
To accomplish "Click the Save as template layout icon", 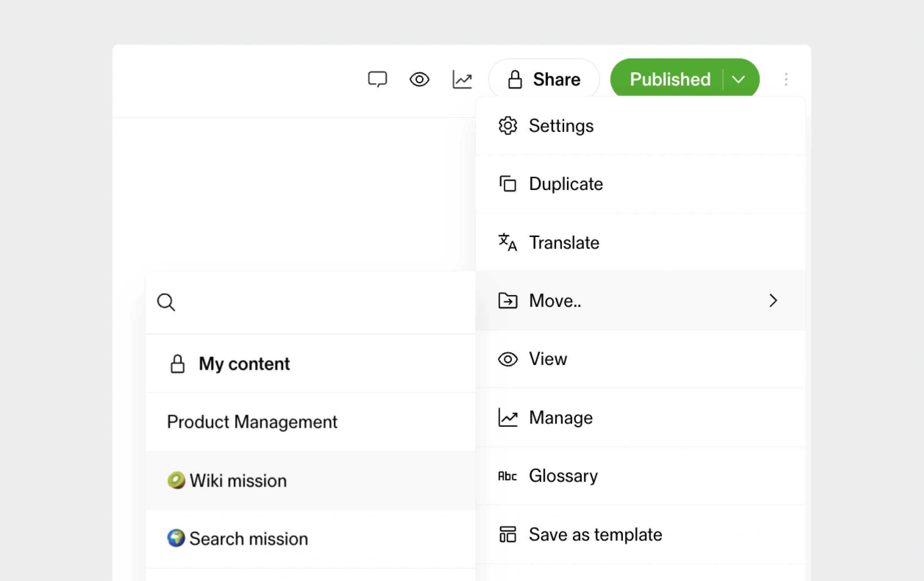I will (x=507, y=534).
